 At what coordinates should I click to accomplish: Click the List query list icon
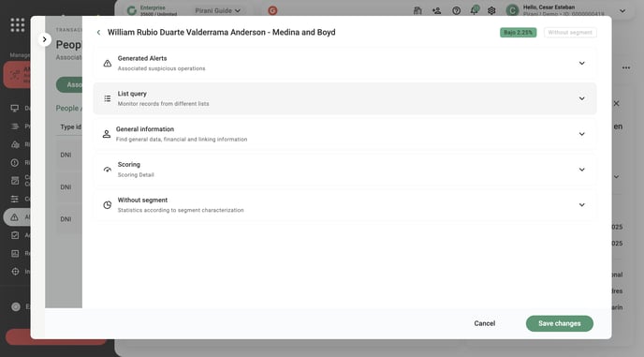(108, 98)
